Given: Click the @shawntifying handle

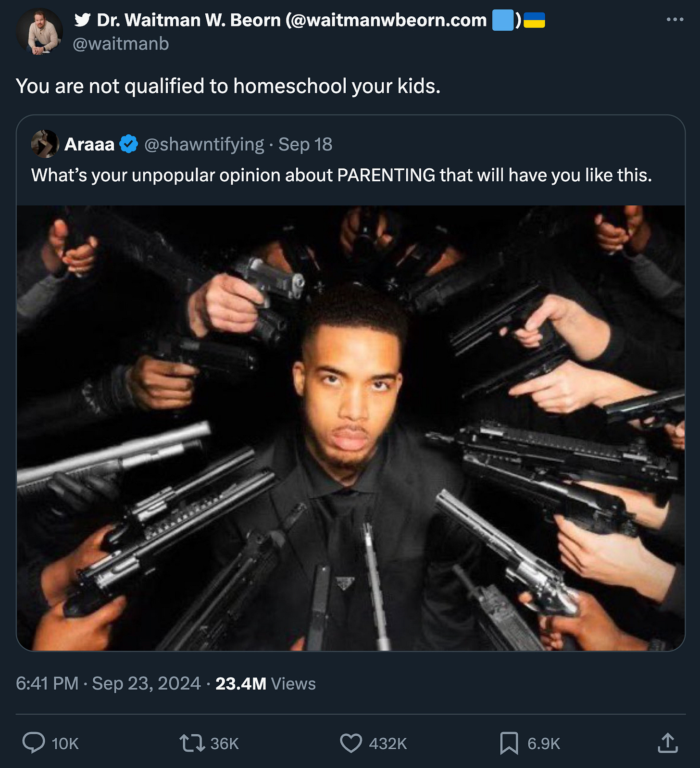Looking at the screenshot, I should click(x=204, y=144).
